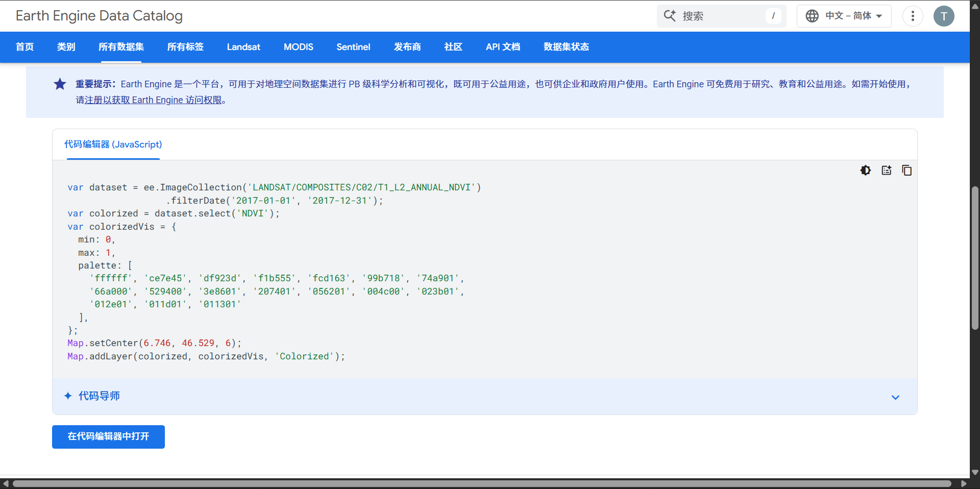This screenshot has width=980, height=489.
Task: Toggle dark code theme icon
Action: click(866, 170)
